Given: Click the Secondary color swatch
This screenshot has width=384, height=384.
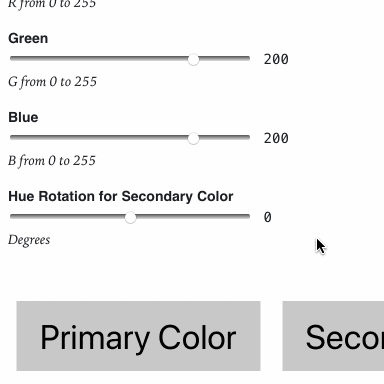Looking at the screenshot, I should pos(333,336).
